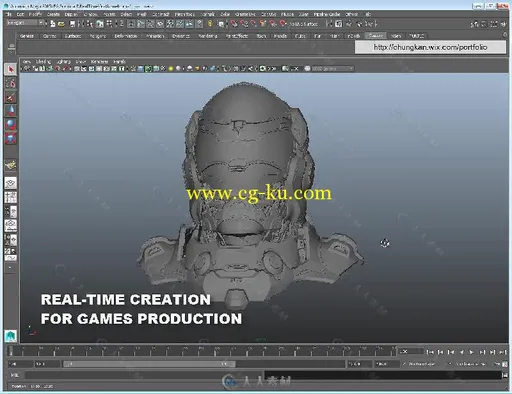Click the yellow lock selection icon
The width and height of the screenshot is (512, 394).
(210, 24)
